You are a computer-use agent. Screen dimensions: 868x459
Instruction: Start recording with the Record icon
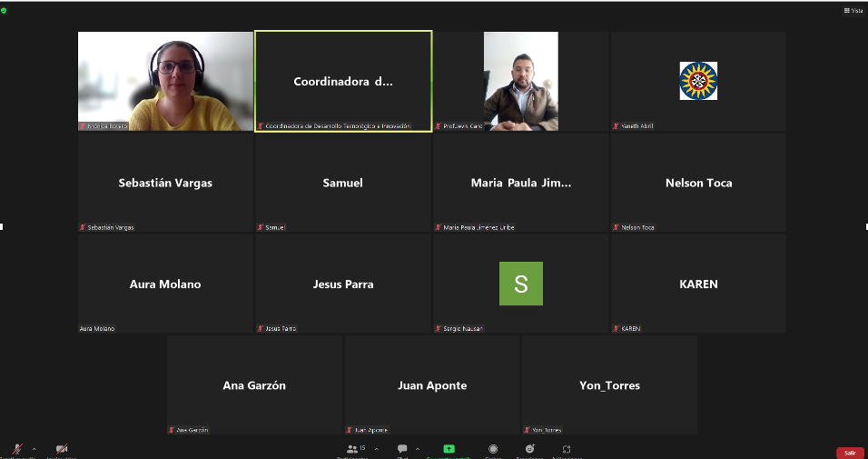(493, 449)
